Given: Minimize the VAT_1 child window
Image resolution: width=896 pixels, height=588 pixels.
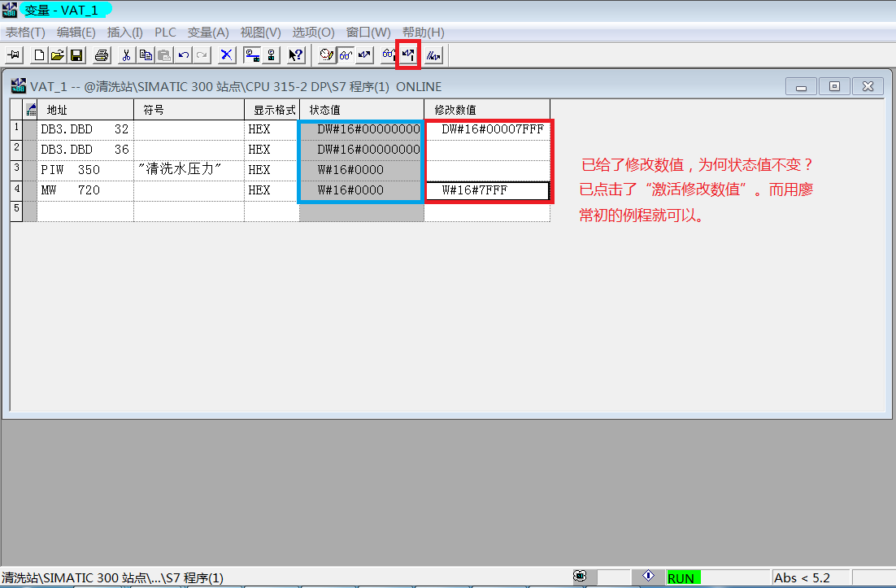Looking at the screenshot, I should [x=801, y=86].
